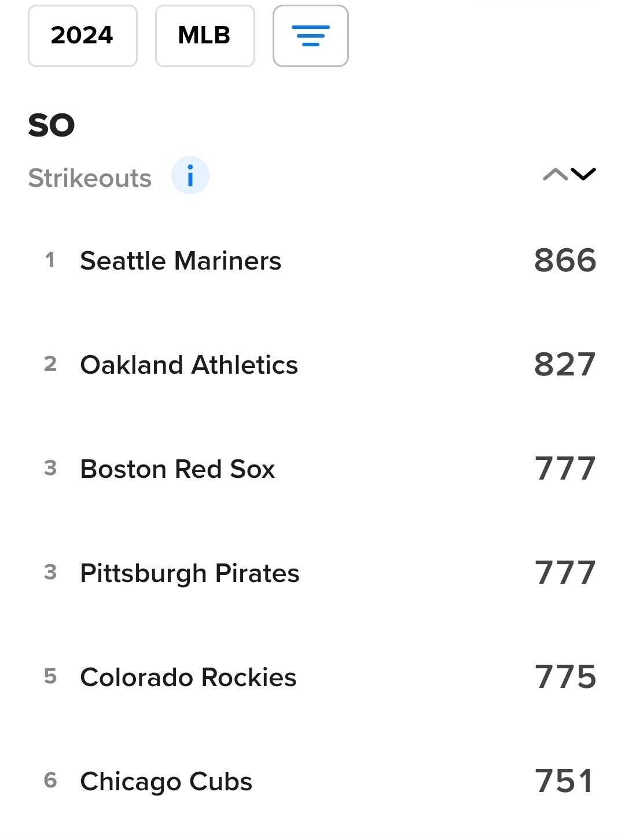Open the Pittsburgh Pirates team entry
The width and height of the screenshot is (625, 840).
pos(190,573)
